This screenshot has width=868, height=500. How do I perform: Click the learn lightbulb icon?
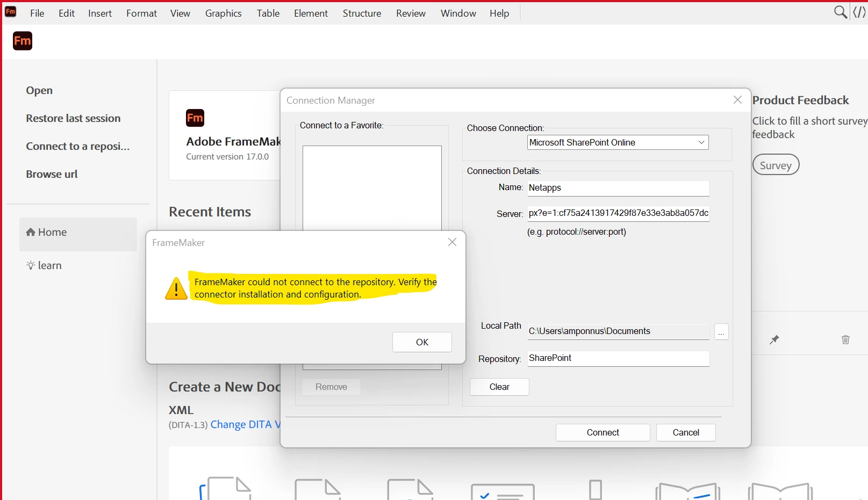point(31,265)
